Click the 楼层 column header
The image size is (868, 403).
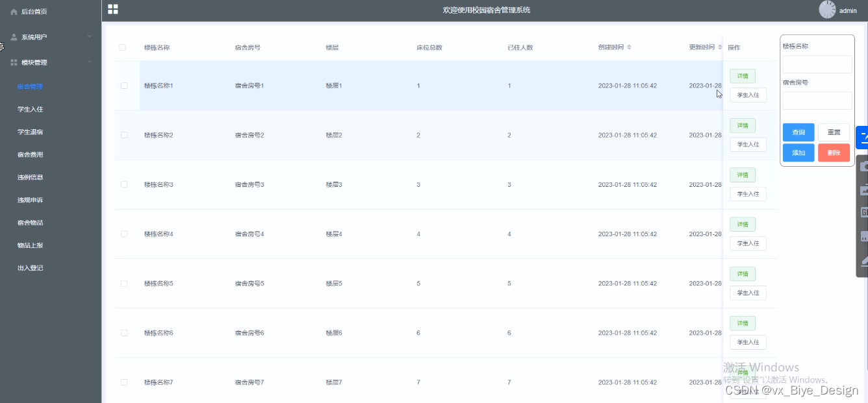click(333, 47)
